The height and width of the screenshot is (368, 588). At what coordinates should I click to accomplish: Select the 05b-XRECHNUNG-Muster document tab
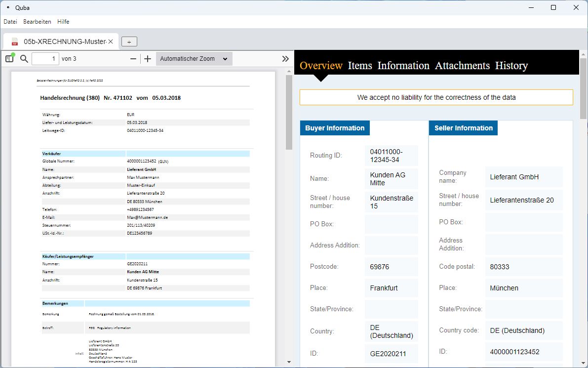click(61, 41)
